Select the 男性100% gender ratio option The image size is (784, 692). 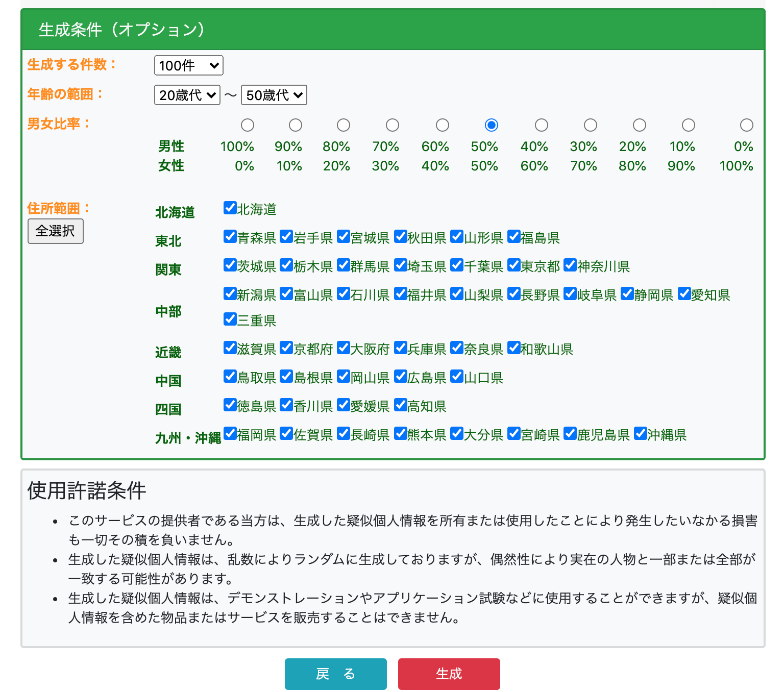[x=248, y=125]
